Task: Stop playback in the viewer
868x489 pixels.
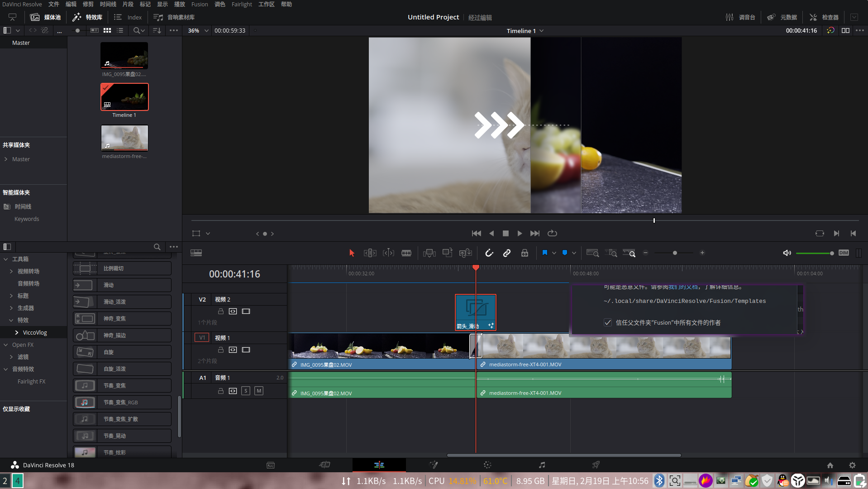Action: pos(506,234)
